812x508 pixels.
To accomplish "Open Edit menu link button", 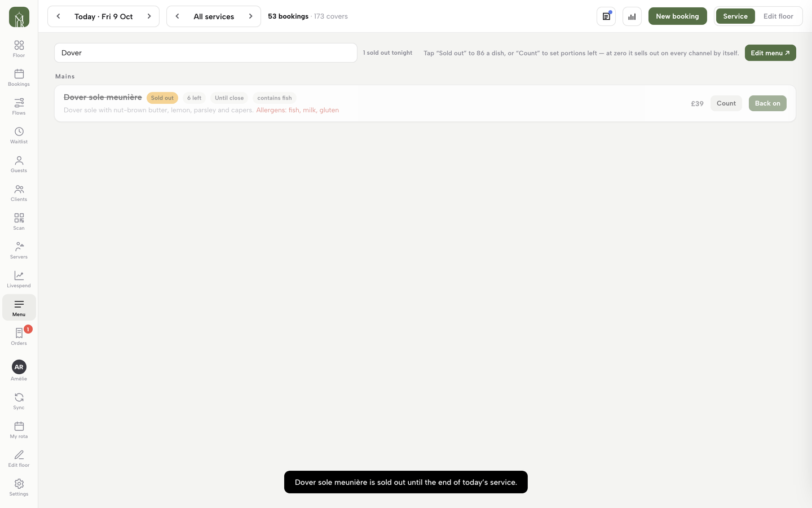I will click(770, 53).
